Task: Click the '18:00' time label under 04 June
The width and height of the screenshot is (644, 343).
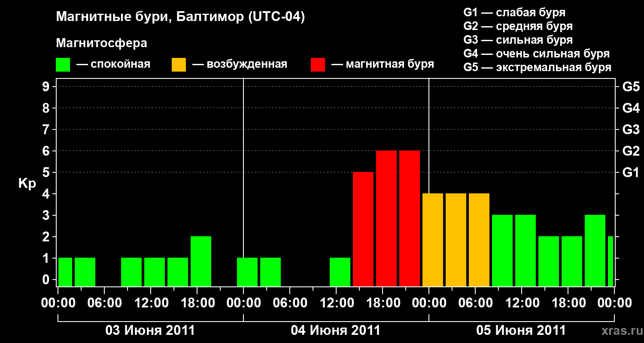Action: point(383,303)
